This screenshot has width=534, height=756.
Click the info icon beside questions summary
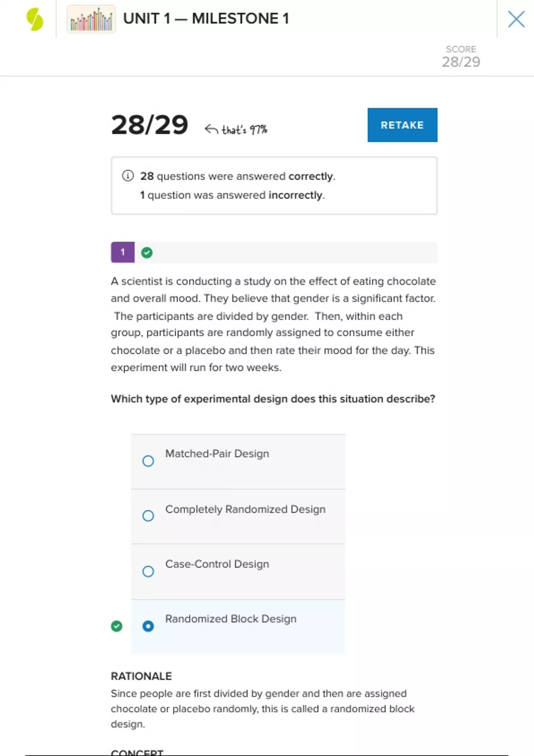[x=128, y=176]
